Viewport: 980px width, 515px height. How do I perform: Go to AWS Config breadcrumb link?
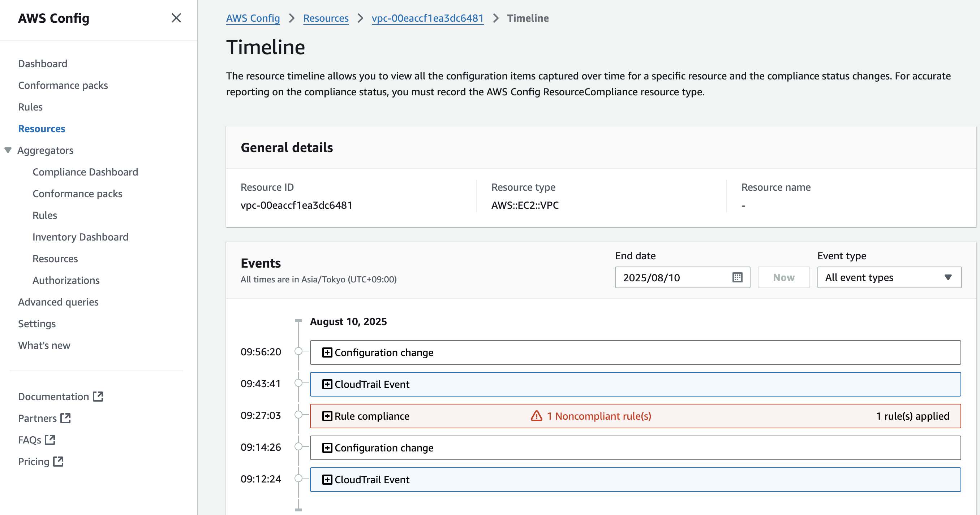pyautogui.click(x=253, y=18)
